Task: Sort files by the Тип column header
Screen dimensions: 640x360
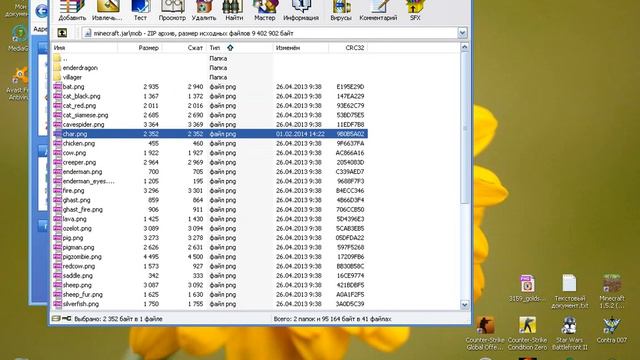Action: click(x=240, y=48)
